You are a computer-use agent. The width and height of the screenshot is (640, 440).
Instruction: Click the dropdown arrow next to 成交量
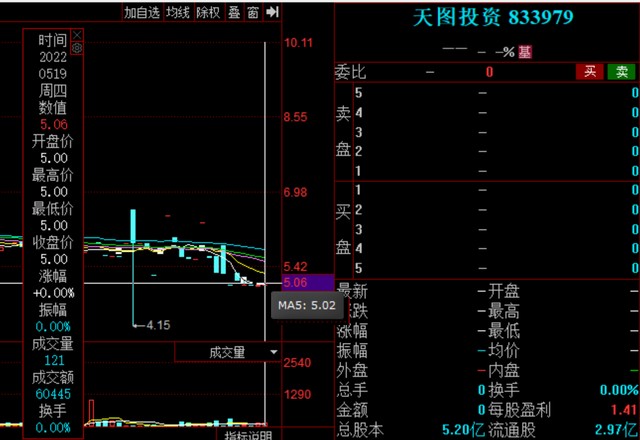[x=274, y=352]
